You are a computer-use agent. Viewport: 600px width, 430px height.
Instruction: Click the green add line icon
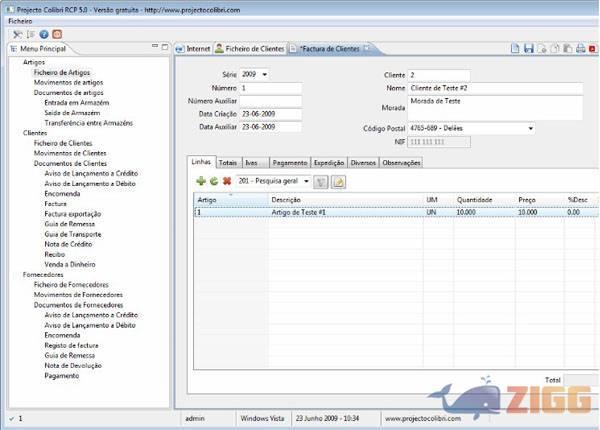point(200,181)
